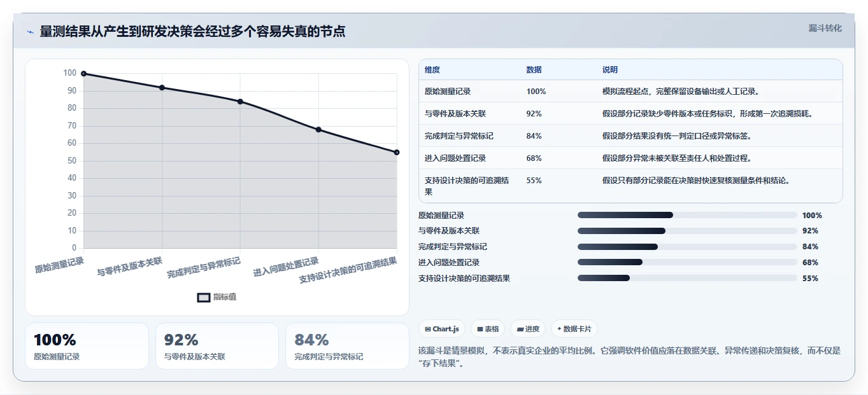
Task: Click the 92% 与零件及版本关联 data card
Action: 217,346
